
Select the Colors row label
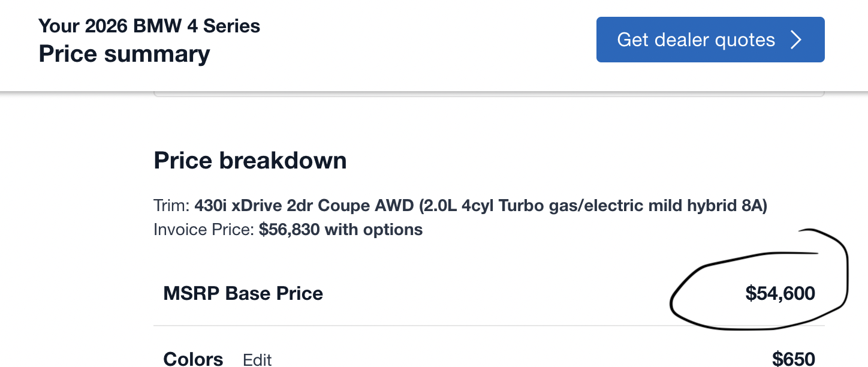193,359
